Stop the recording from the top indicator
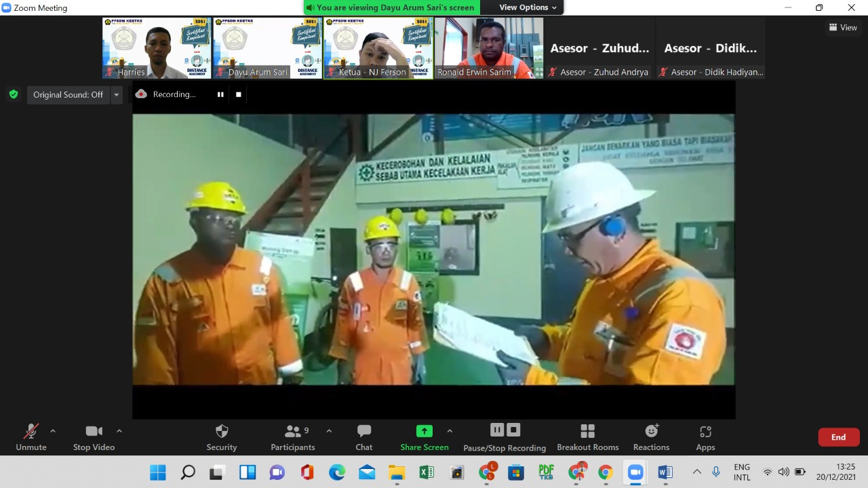The image size is (868, 488). pyautogui.click(x=239, y=94)
